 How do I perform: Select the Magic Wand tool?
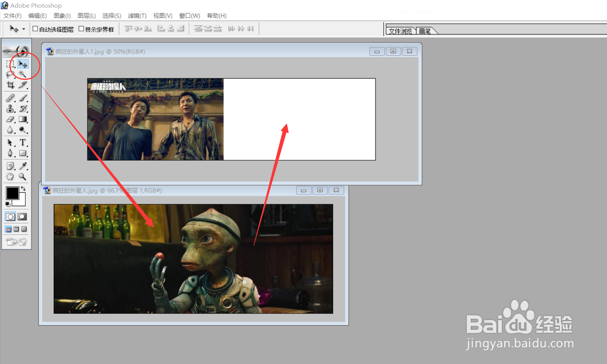[23, 74]
